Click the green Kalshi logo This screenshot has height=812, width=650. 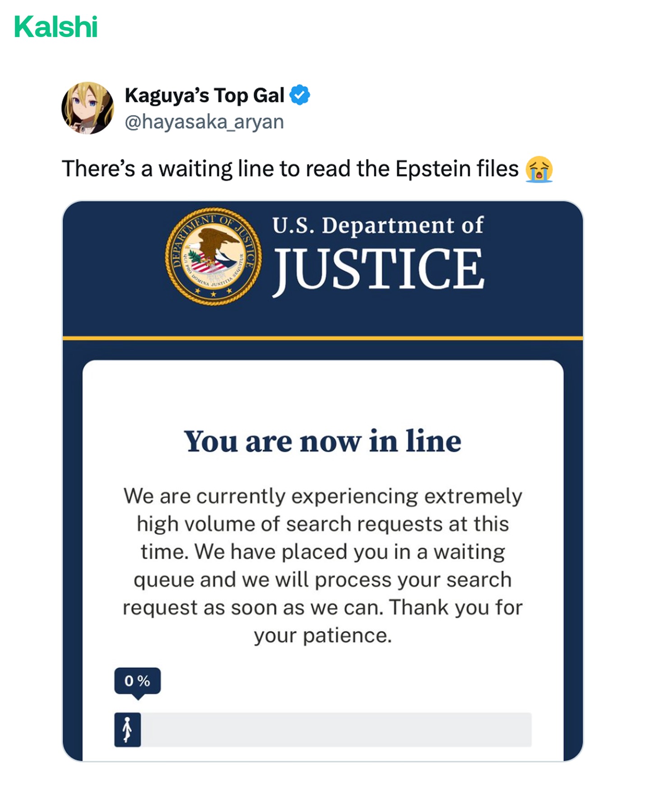56,27
